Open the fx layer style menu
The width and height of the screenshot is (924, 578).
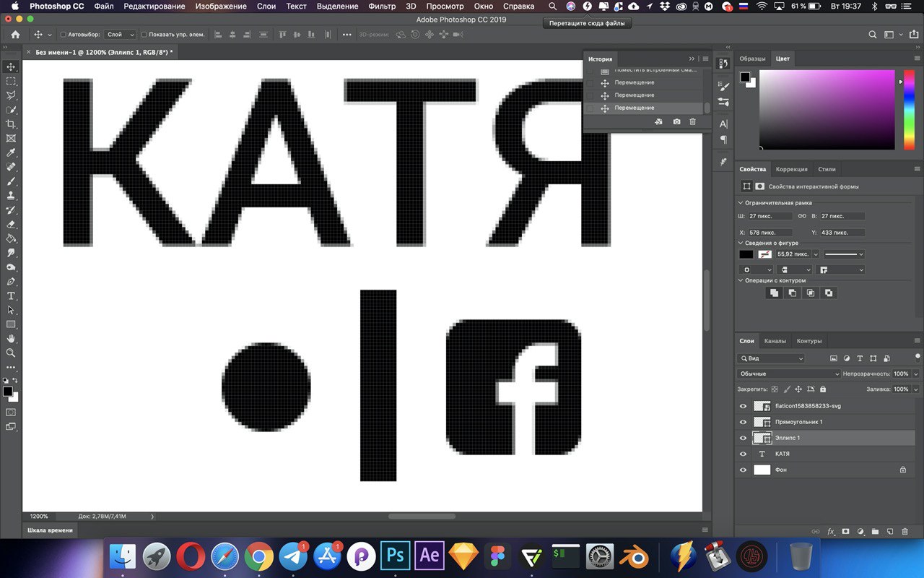[831, 532]
